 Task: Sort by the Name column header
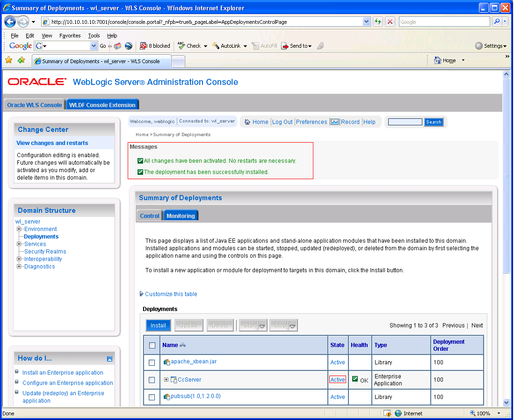170,345
